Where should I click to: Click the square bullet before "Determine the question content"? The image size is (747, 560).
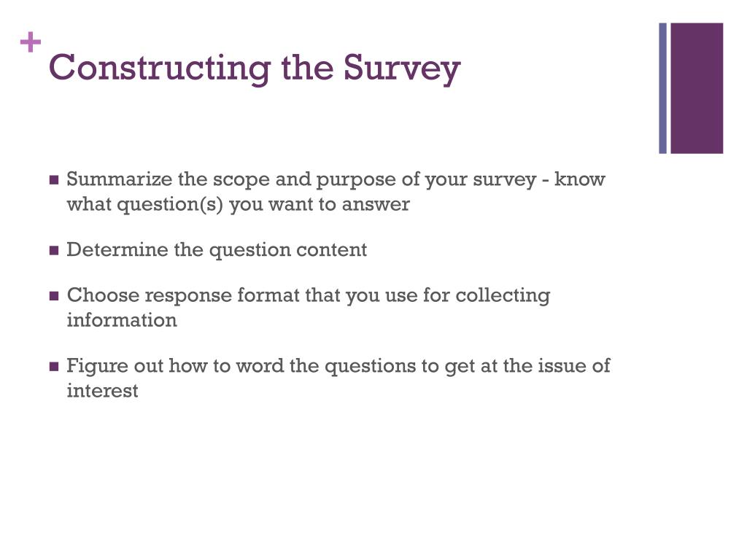click(x=53, y=251)
